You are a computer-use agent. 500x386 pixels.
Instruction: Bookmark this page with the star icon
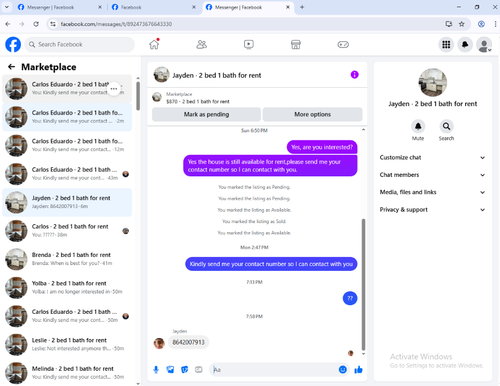click(x=462, y=24)
